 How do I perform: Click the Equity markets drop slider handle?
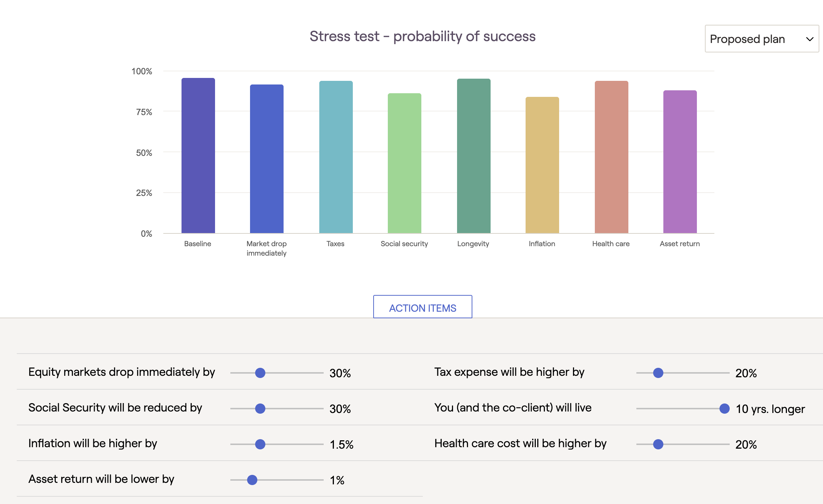(x=260, y=373)
